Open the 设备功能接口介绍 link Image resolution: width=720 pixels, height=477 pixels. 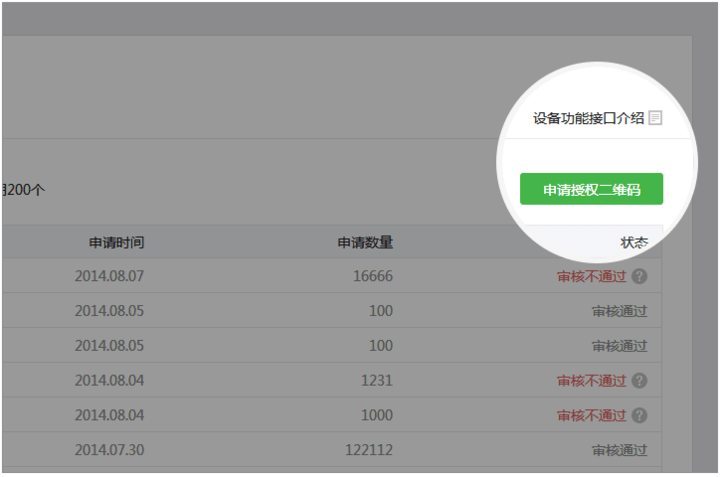click(588, 118)
